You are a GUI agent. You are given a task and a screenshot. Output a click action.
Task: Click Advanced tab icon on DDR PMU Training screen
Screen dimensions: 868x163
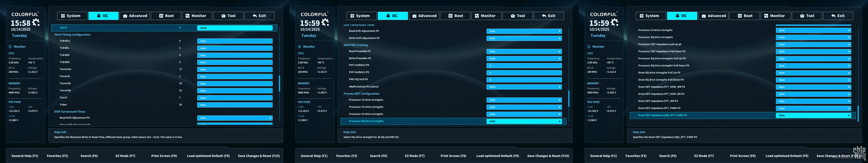coord(414,16)
